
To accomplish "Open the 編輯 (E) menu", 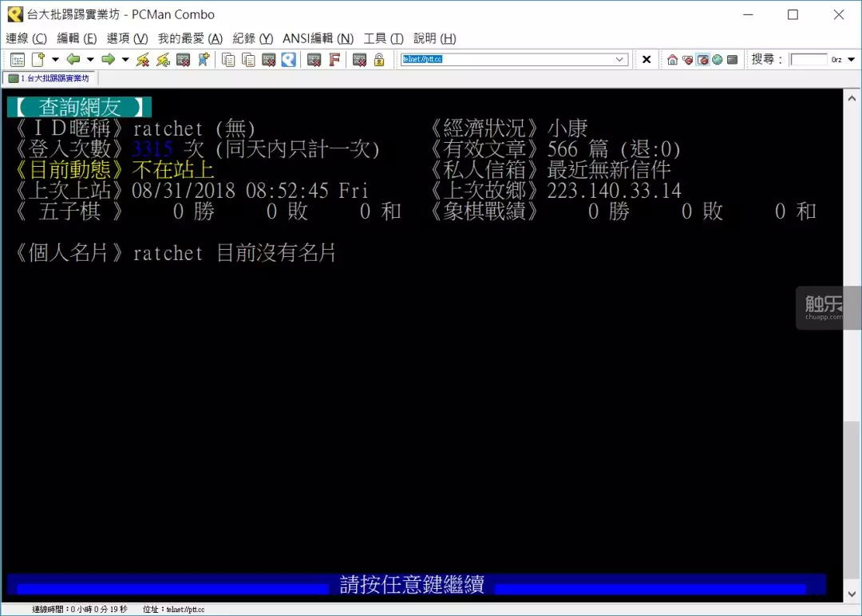I will (x=77, y=38).
